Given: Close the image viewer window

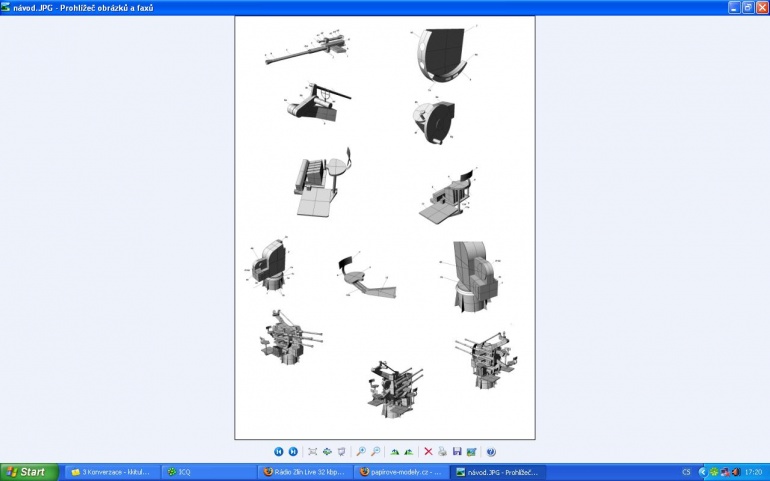Looking at the screenshot, I should (762, 7).
